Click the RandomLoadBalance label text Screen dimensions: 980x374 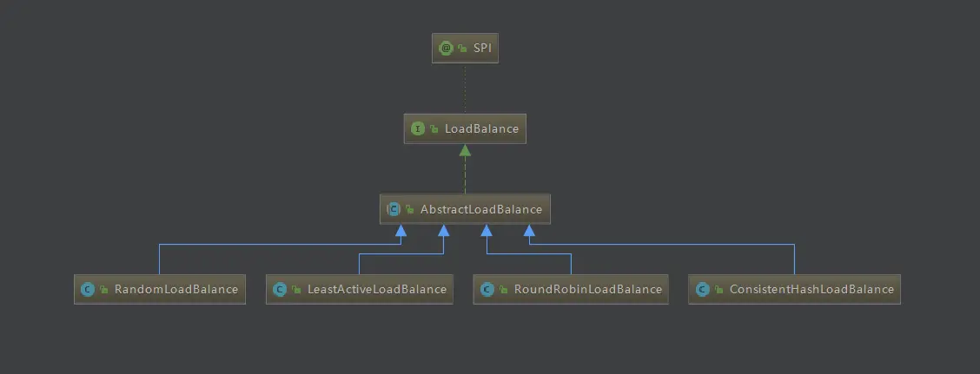coord(176,290)
